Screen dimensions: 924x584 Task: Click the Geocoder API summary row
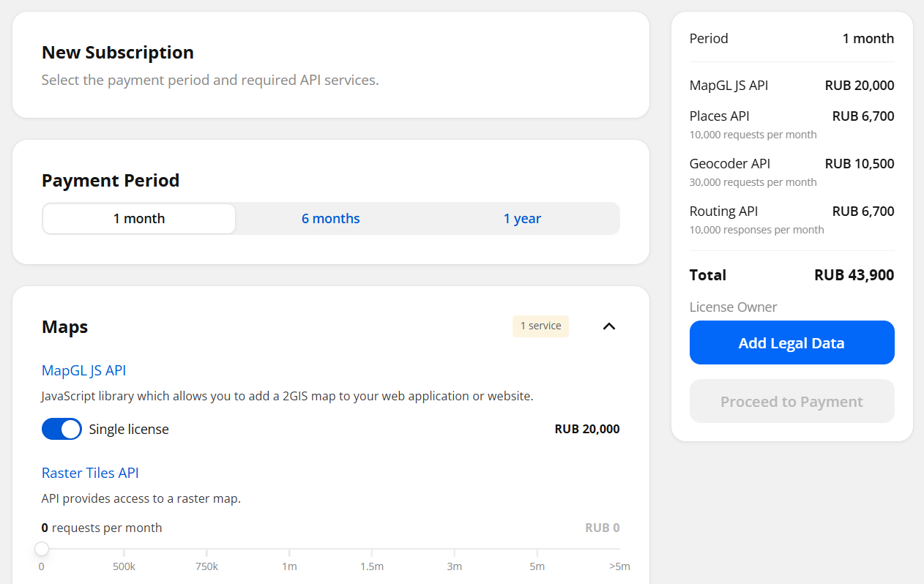click(791, 171)
